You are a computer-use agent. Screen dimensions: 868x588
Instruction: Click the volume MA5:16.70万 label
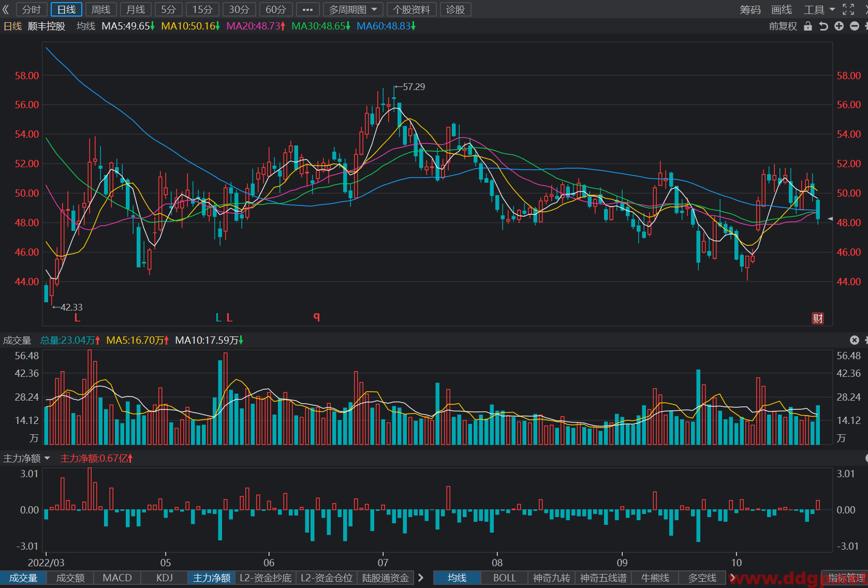pos(137,340)
